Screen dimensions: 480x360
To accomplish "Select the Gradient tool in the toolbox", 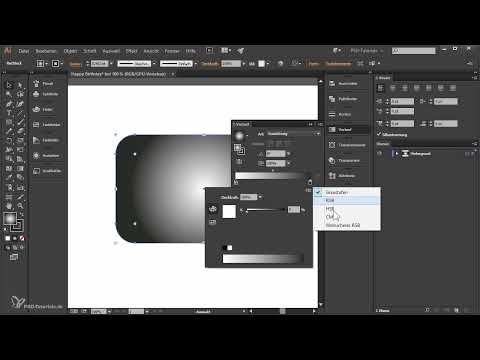I will pyautogui.click(x=20, y=168).
